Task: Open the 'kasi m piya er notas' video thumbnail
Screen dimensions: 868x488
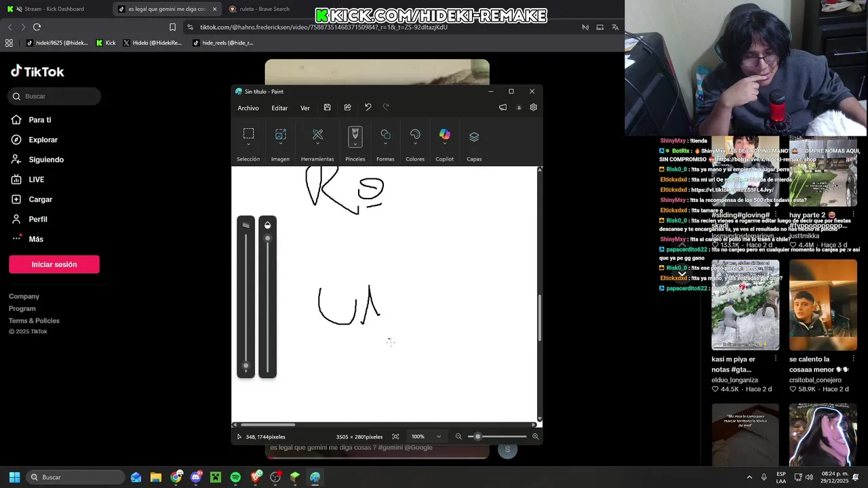Action: pos(745,305)
